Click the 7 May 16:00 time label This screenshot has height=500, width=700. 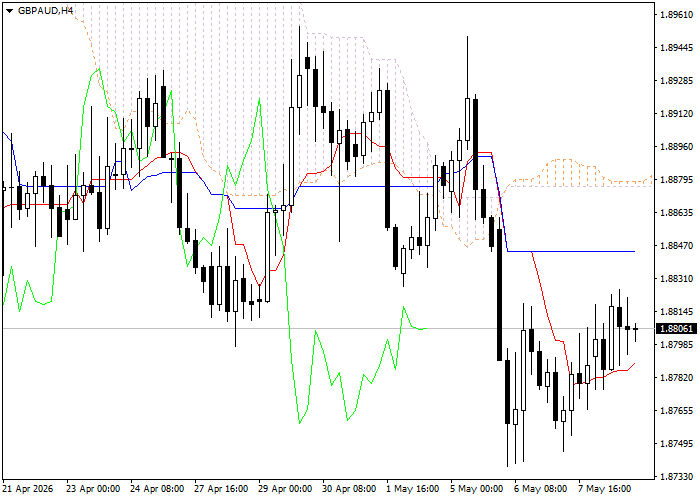pos(605,489)
